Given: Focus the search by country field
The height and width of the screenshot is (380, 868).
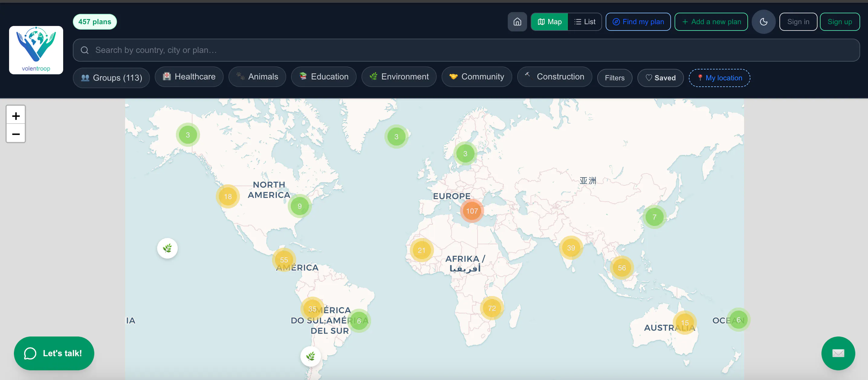Looking at the screenshot, I should coord(466,50).
